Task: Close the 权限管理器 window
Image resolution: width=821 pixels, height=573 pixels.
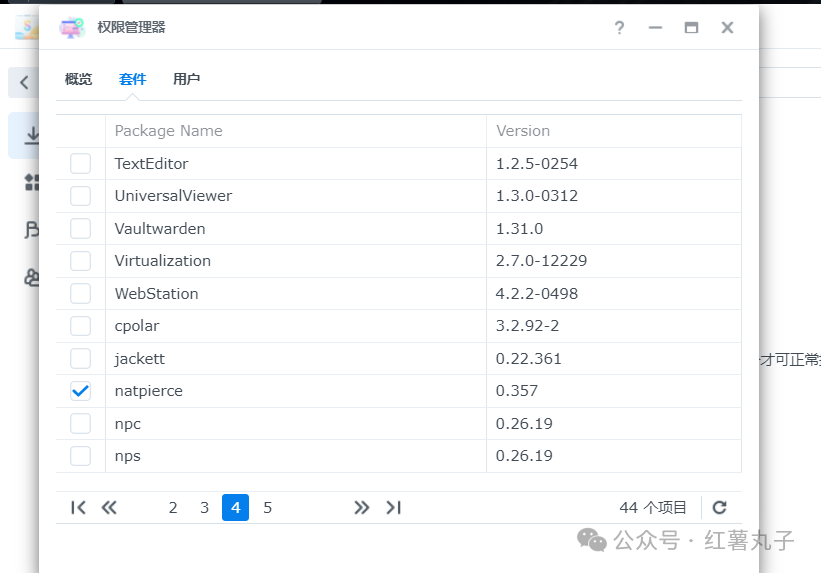Action: [727, 27]
